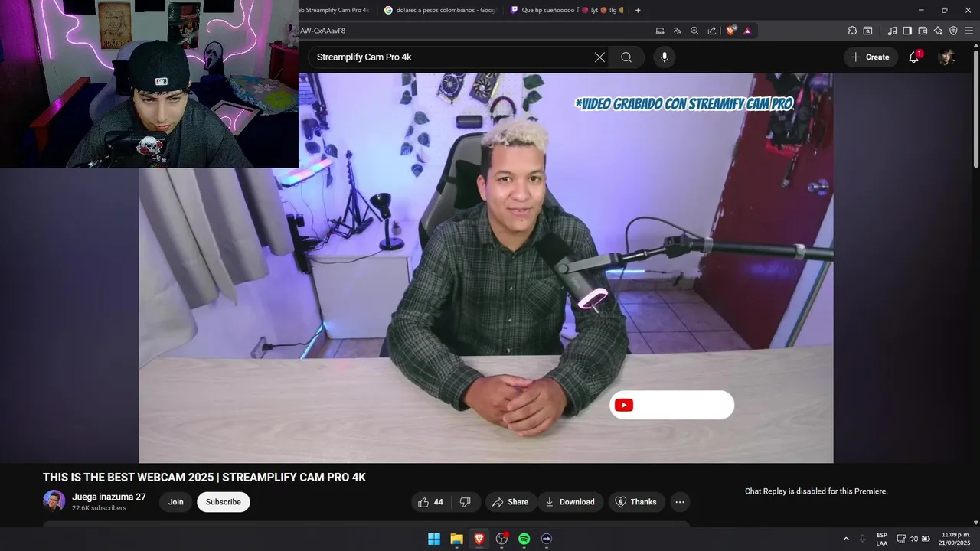Image resolution: width=980 pixels, height=551 pixels.
Task: Toggle the browser sidebar panel
Action: pos(907,31)
